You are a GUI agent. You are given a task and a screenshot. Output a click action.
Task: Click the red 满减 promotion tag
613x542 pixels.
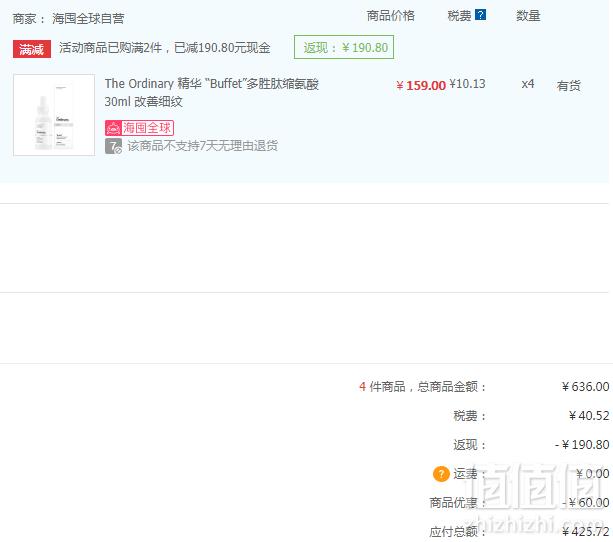[32, 49]
